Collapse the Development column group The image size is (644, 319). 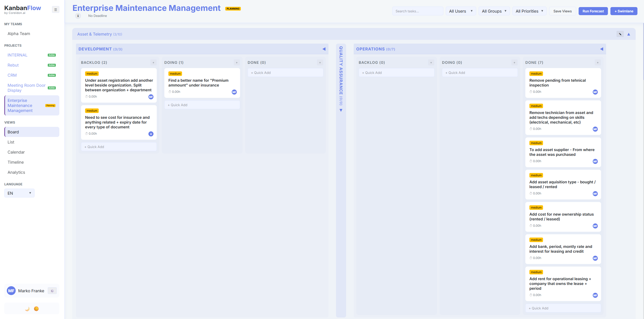(x=324, y=49)
